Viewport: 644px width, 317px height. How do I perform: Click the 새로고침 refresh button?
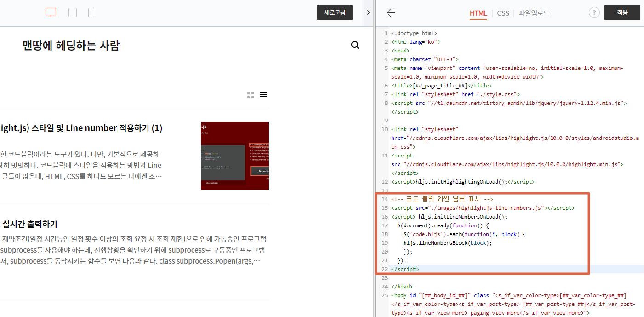[x=335, y=12]
